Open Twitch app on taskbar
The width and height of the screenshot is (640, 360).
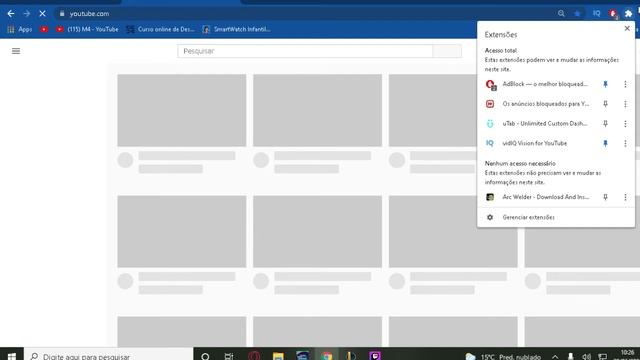pyautogui.click(x=375, y=356)
